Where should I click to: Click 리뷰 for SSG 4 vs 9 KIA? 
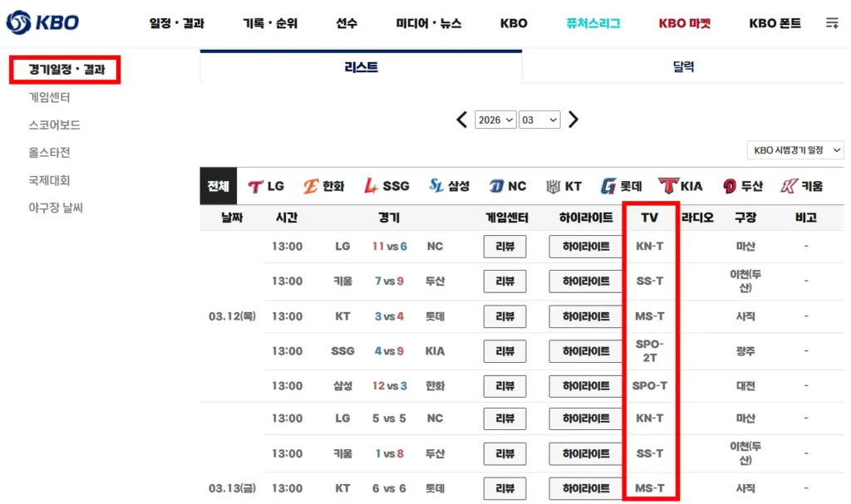[x=504, y=351]
